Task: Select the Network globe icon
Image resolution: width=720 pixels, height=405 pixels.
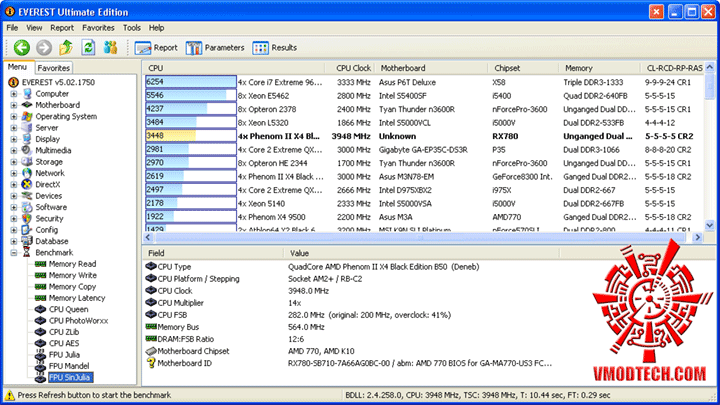Action: (x=27, y=173)
